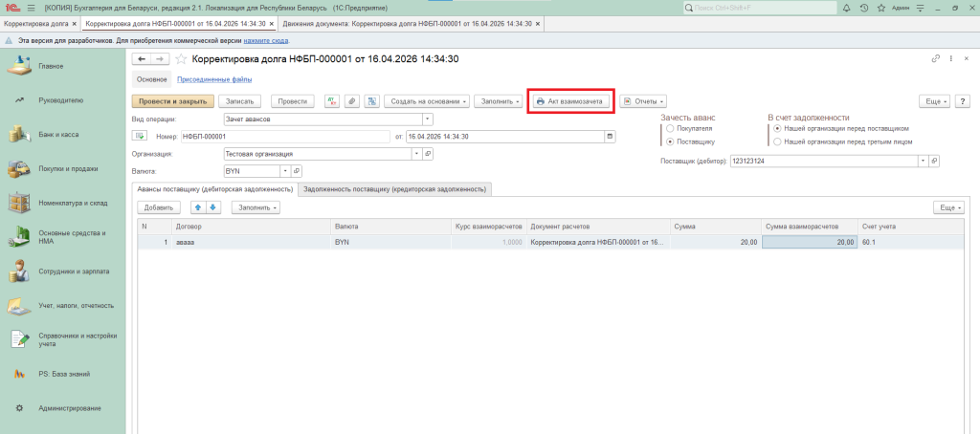Click the Акт взаимозачета print button
The height and width of the screenshot is (434, 980).
coord(569,100)
